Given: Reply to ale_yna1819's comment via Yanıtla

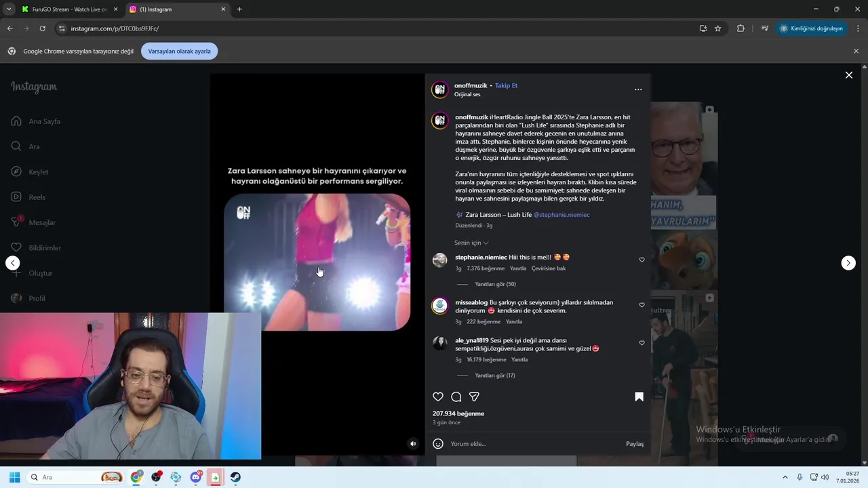Looking at the screenshot, I should [519, 360].
